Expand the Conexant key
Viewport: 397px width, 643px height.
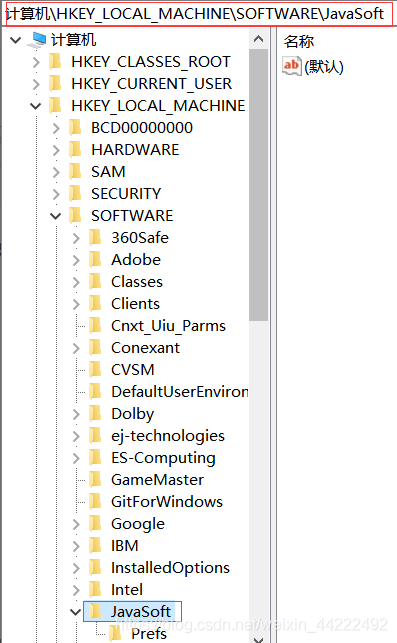click(76, 348)
